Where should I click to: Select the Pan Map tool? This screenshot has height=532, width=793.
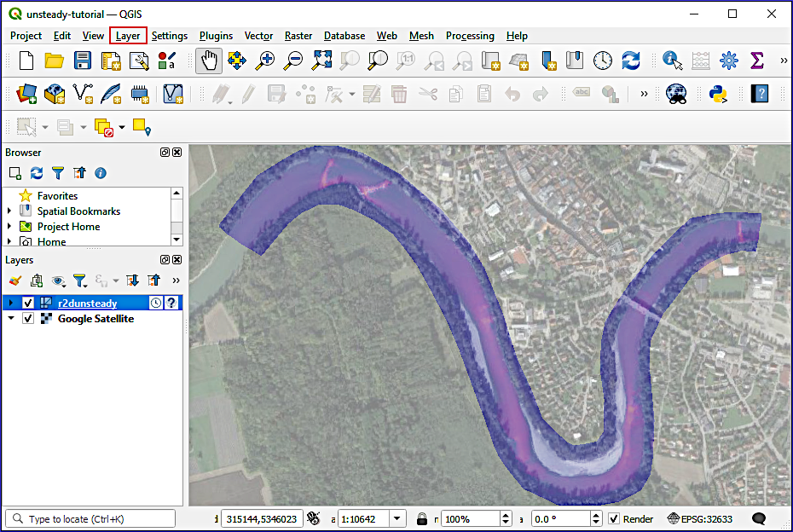[x=207, y=61]
